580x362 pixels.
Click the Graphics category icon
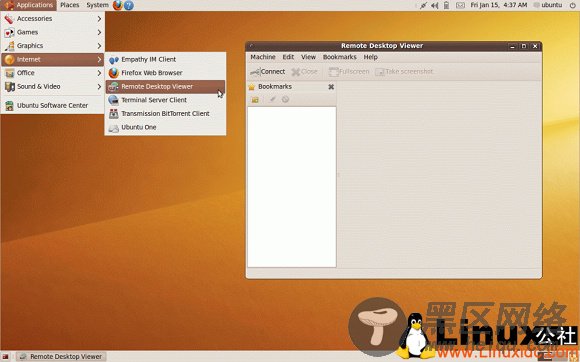tap(9, 46)
